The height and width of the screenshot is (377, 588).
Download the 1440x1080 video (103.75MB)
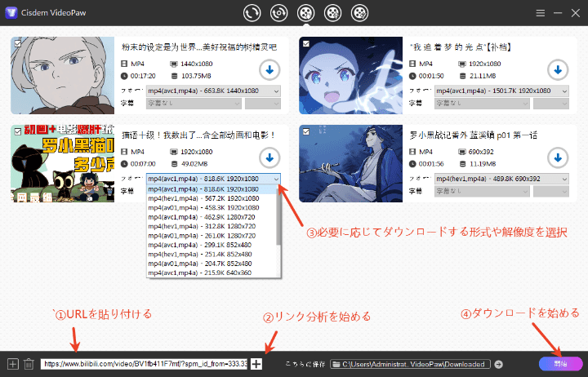point(269,69)
